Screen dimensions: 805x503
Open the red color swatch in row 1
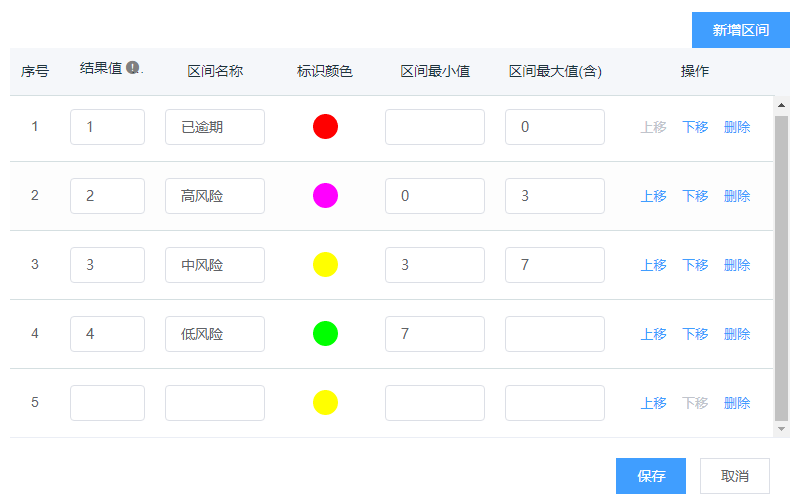point(325,127)
